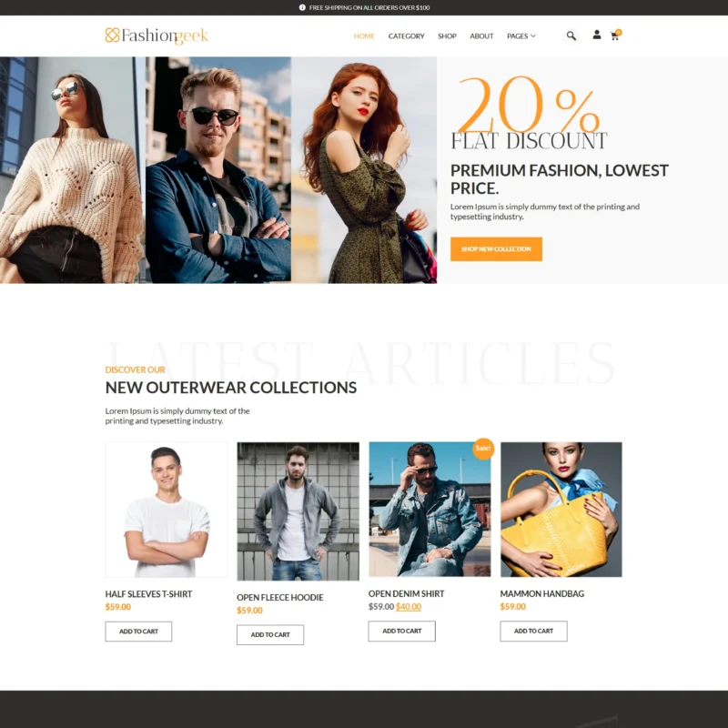Click the info icon in top banner

[302, 7]
